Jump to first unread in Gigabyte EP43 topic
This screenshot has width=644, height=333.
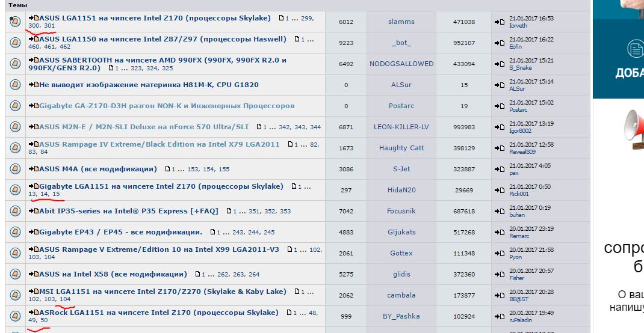(33, 232)
